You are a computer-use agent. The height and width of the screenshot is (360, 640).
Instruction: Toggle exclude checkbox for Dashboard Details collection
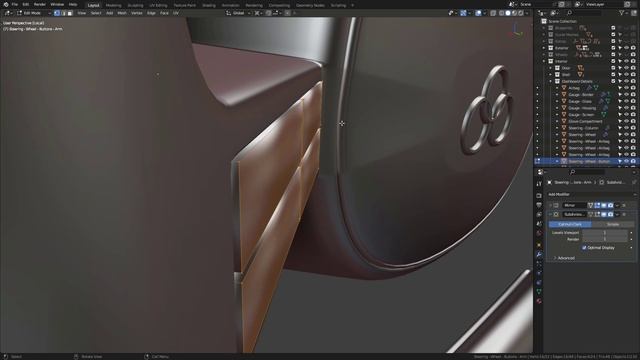613,81
